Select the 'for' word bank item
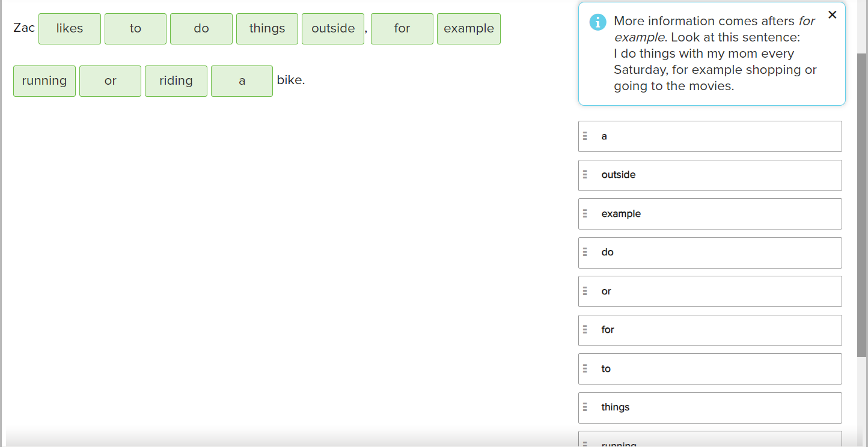Viewport: 868px width, 447px height. pos(709,330)
